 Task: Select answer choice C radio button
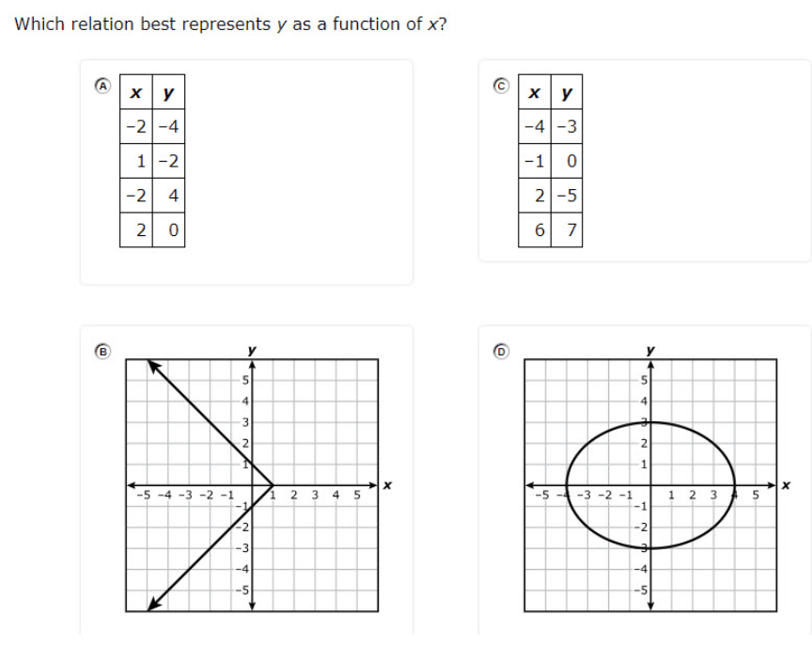[x=501, y=86]
